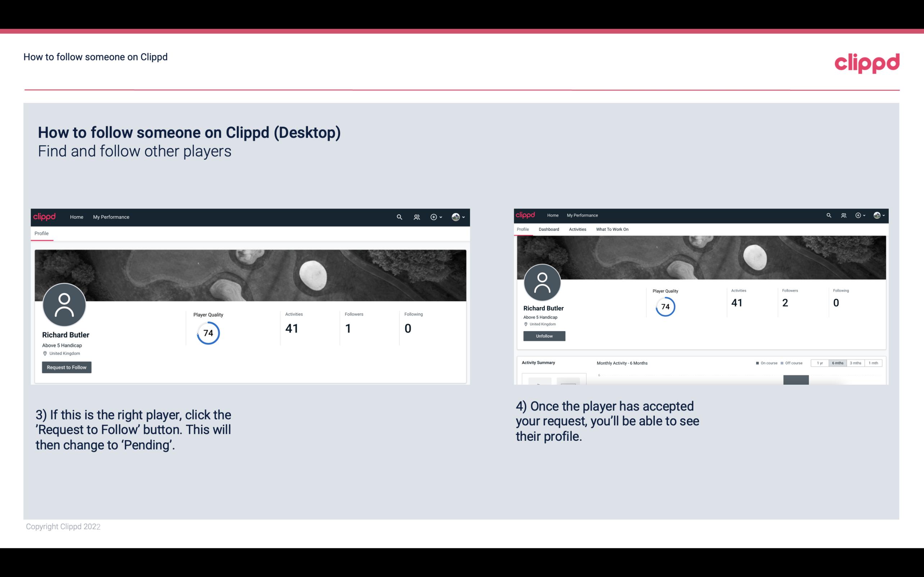The height and width of the screenshot is (577, 924).
Task: Select the 'What To Work On' tab
Action: point(611,229)
